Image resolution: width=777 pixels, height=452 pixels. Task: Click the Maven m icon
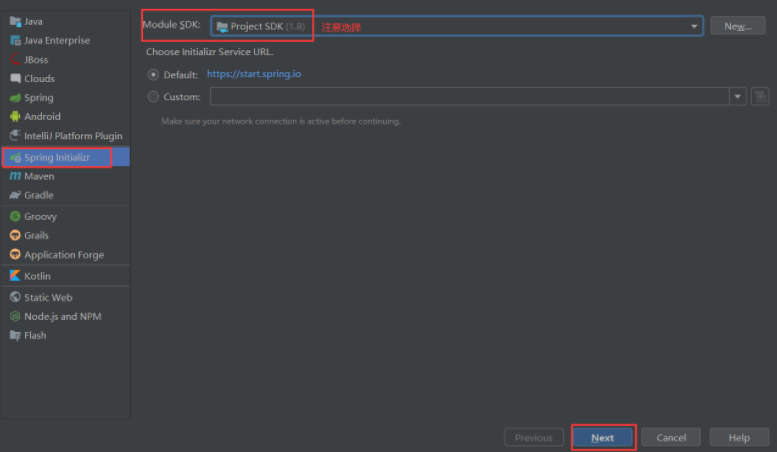[15, 176]
